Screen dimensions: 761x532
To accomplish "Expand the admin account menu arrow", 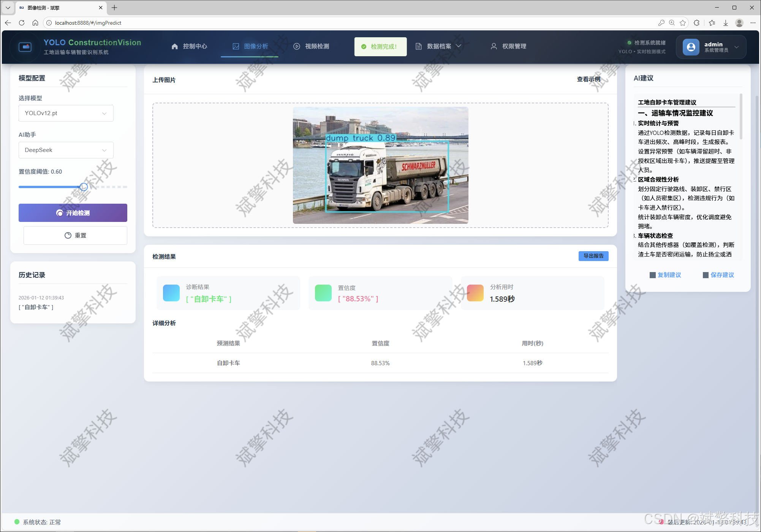I will click(x=736, y=47).
